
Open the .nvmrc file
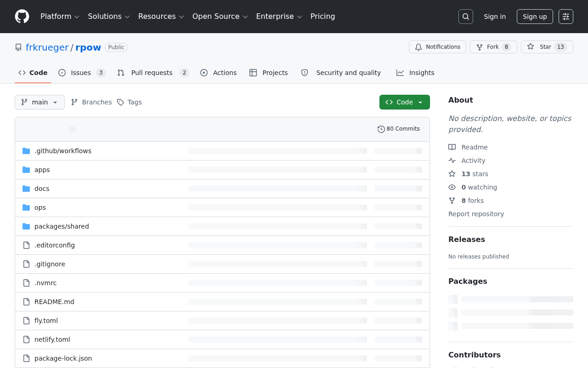pos(45,283)
